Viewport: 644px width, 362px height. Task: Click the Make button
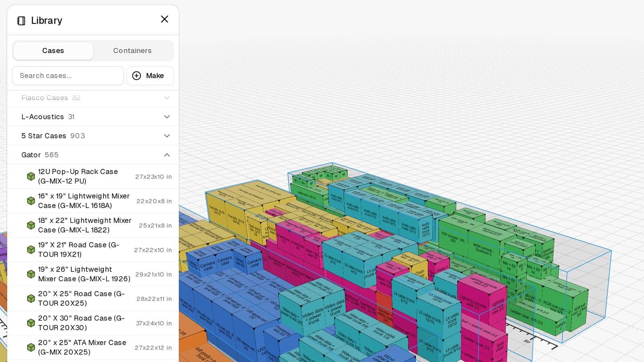150,76
